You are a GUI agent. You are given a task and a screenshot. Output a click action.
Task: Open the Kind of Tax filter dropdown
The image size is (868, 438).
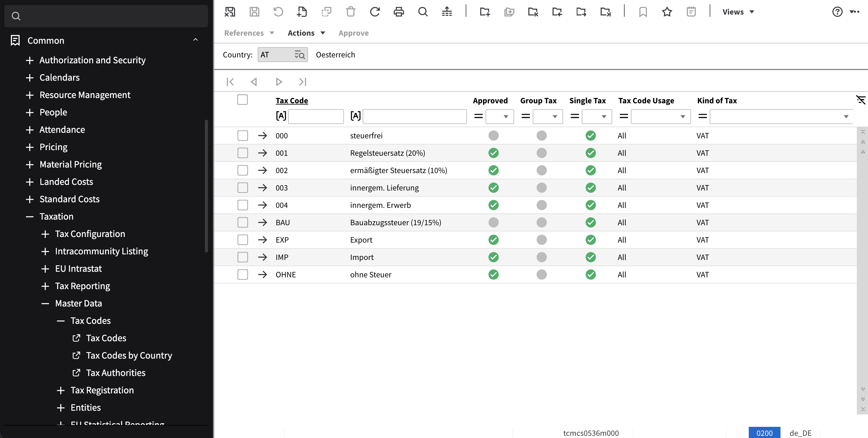tap(781, 117)
